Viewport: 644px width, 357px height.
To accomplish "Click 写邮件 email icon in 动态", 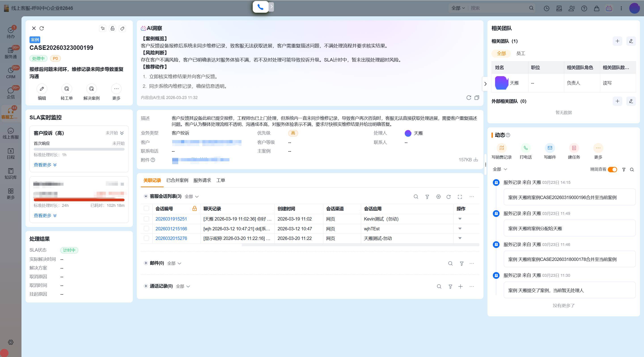I will coord(550,148).
